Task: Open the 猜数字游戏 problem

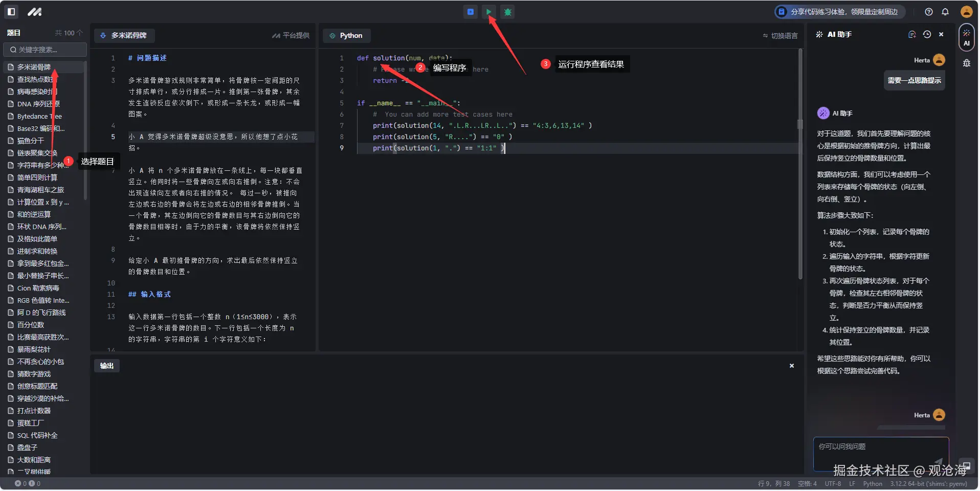Action: pos(43,374)
